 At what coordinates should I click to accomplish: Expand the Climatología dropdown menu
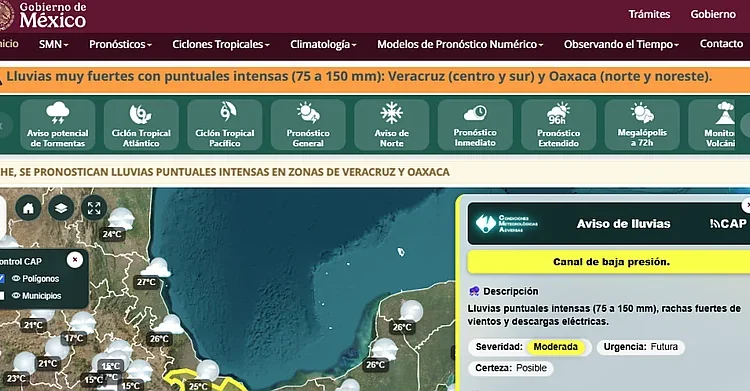coord(323,45)
